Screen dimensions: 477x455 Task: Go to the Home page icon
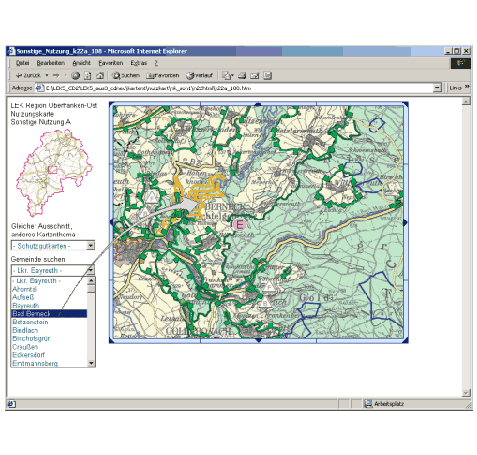coord(100,76)
